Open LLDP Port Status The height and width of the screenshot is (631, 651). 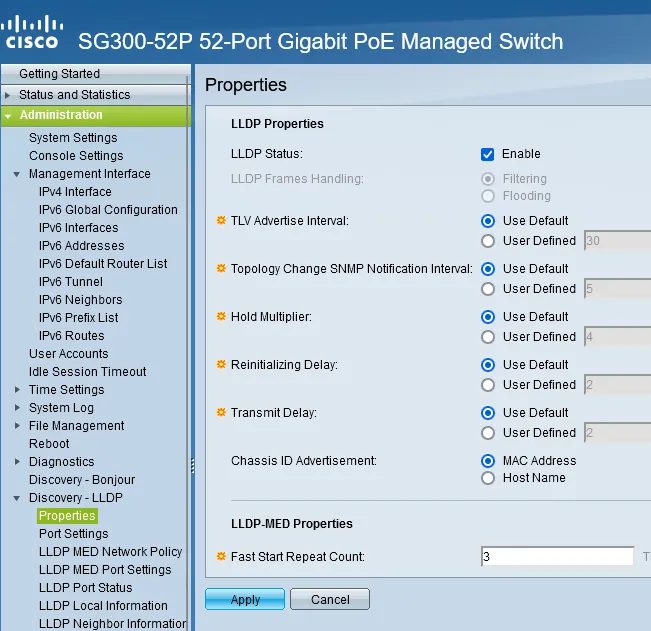coord(86,588)
